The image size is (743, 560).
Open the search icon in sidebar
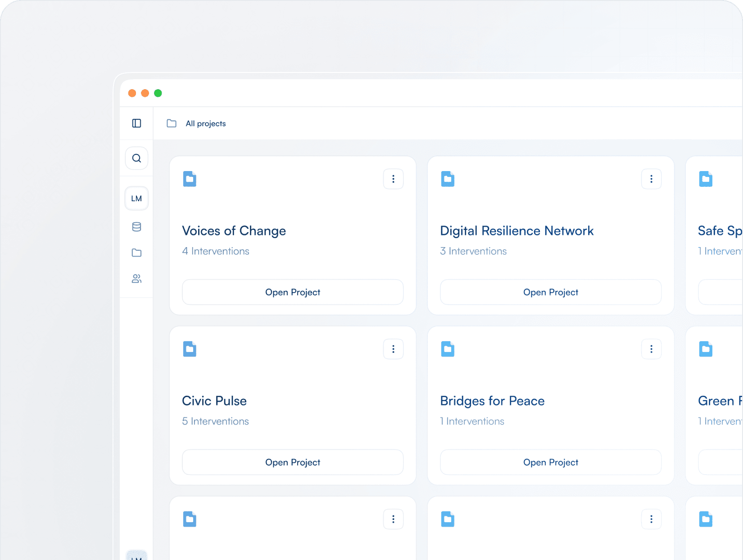point(136,158)
